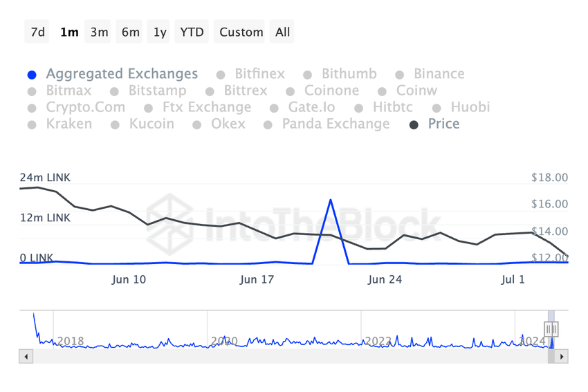Image resolution: width=588 pixels, height=392 pixels.
Task: Switch to the 3m time range
Action: click(x=99, y=32)
